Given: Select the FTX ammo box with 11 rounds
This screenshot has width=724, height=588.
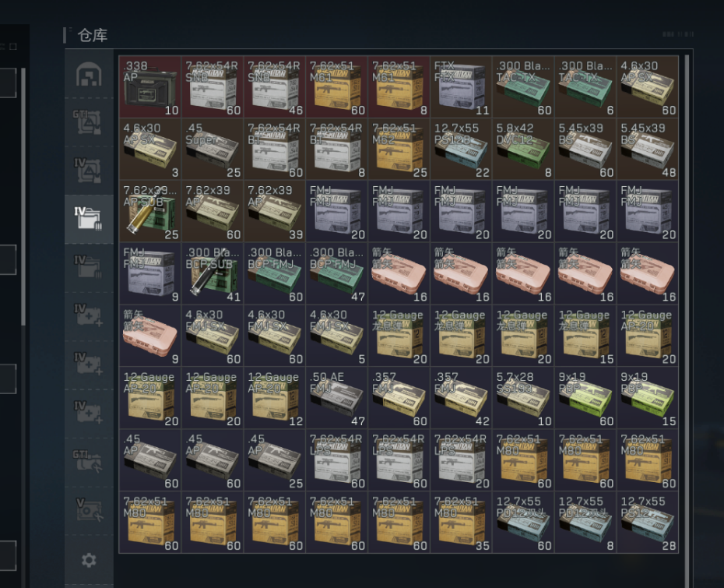Looking at the screenshot, I should coord(462,86).
